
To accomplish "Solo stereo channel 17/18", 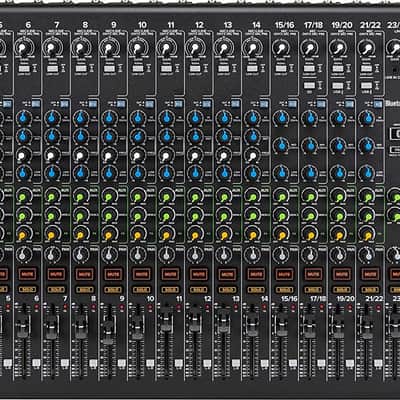I will pos(313,289).
